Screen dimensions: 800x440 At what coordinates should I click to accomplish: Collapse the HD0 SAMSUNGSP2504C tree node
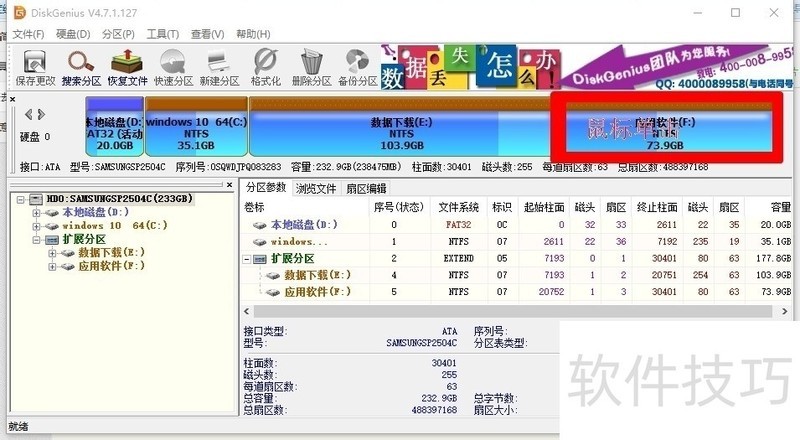point(20,199)
